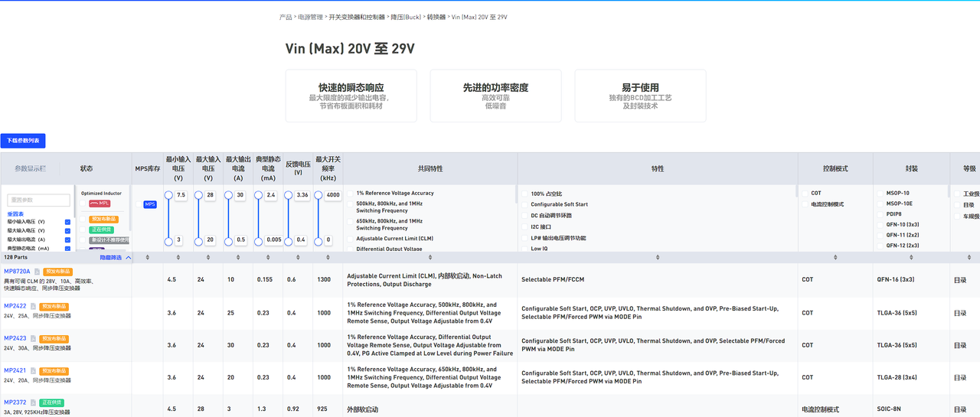Open the MP2422 part link
This screenshot has height=417, width=980.
(15, 306)
